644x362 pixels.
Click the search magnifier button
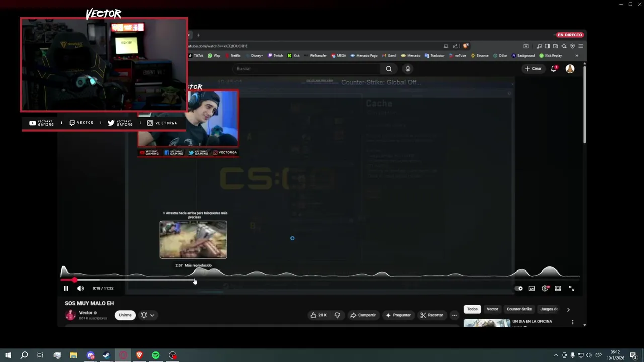pyautogui.click(x=389, y=69)
